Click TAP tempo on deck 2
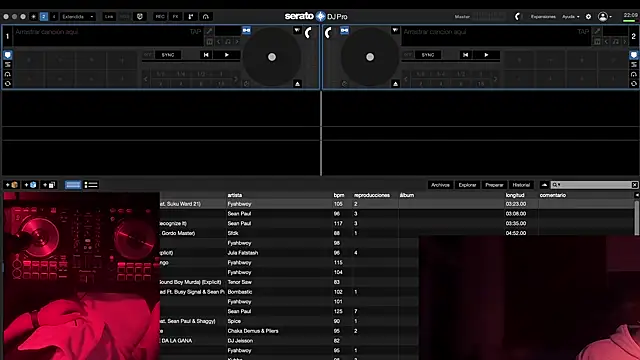The image size is (640, 360). [x=583, y=31]
